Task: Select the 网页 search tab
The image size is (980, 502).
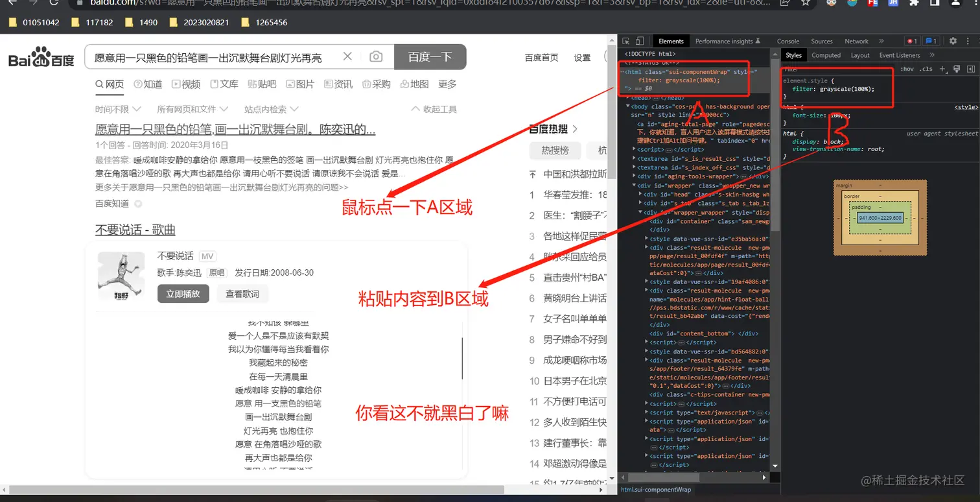Action: [110, 84]
